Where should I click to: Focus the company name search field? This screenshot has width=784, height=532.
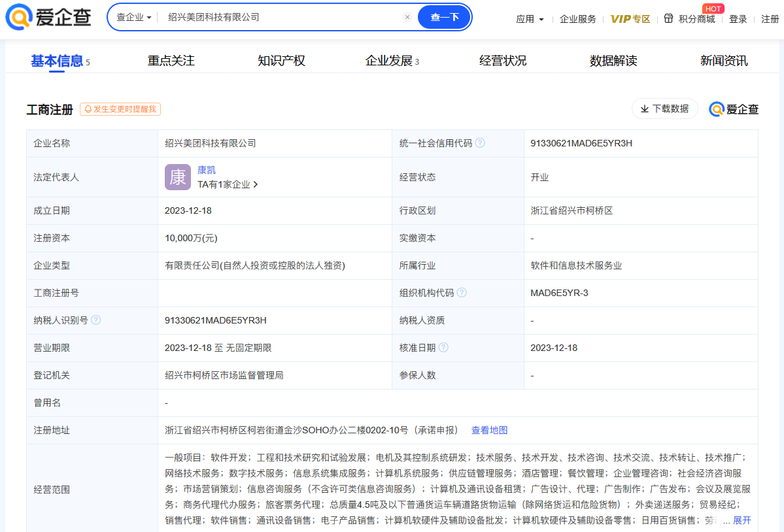[x=282, y=17]
